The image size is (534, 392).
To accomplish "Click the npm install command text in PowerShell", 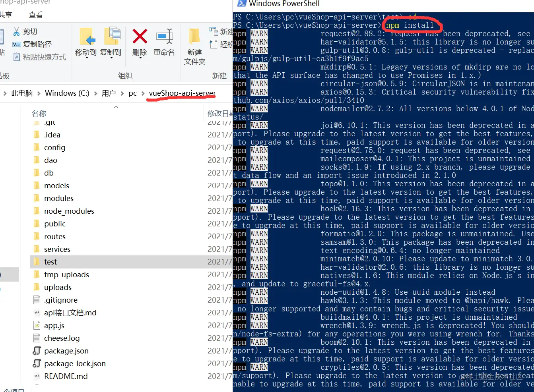I will click(x=410, y=25).
